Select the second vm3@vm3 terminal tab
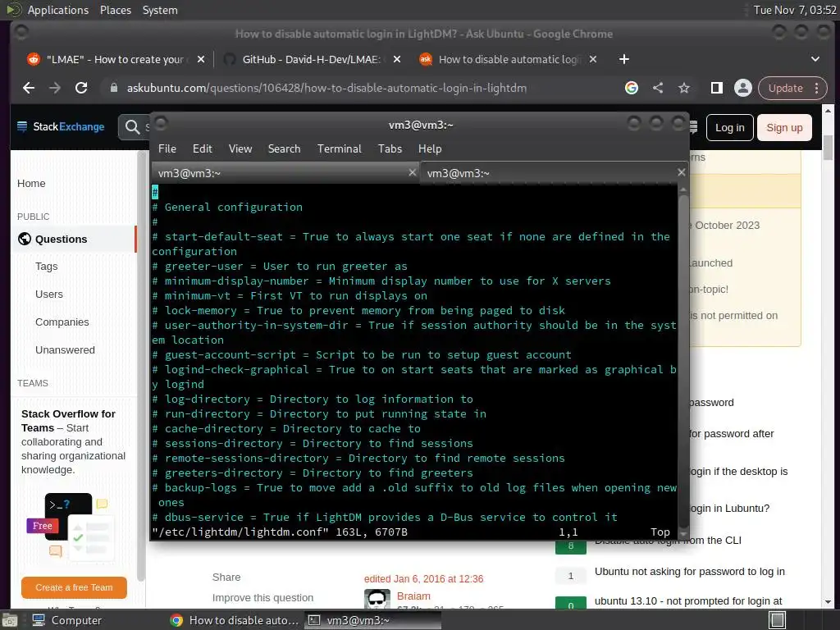 [x=554, y=173]
